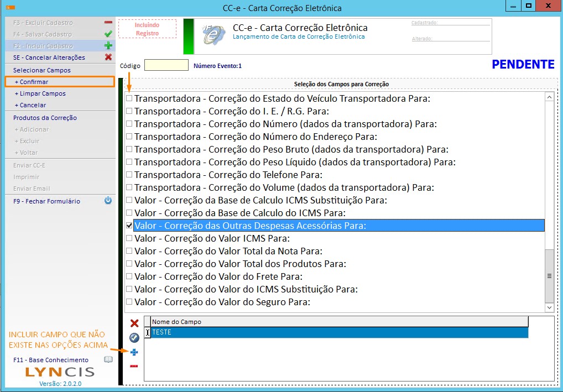Click the red minus remove-field icon
563x392 pixels.
134,366
